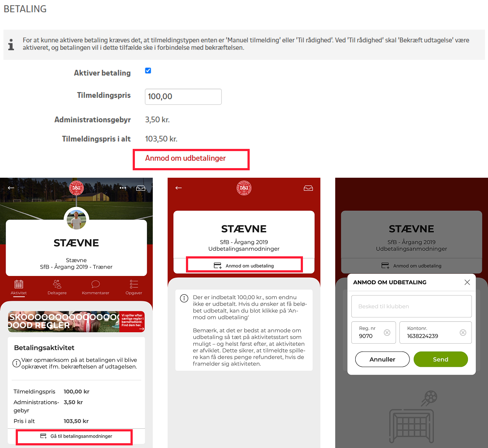Open three-dots menu on first phone screen
Screen dimensions: 488x448
tap(123, 188)
